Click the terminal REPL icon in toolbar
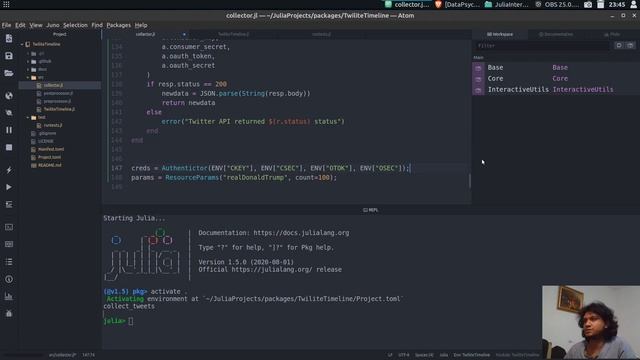 9,227
